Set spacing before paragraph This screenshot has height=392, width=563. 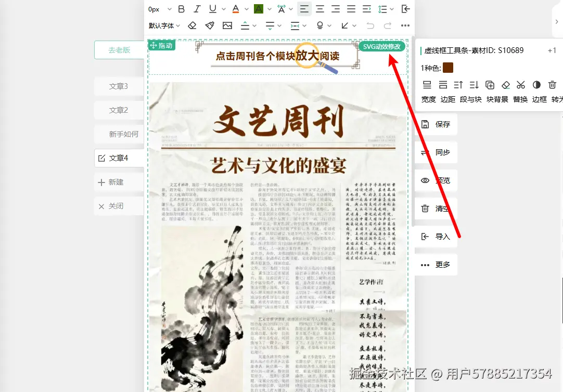tap(245, 25)
